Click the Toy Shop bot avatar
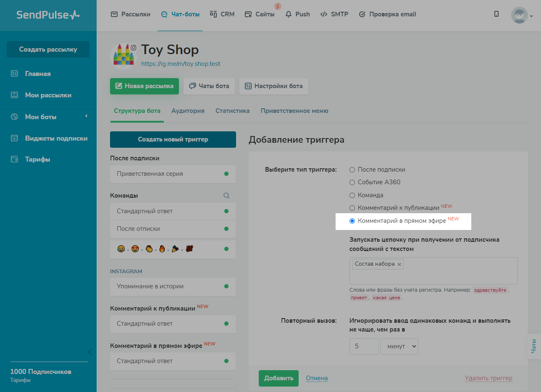The width and height of the screenshot is (541, 392). point(123,56)
